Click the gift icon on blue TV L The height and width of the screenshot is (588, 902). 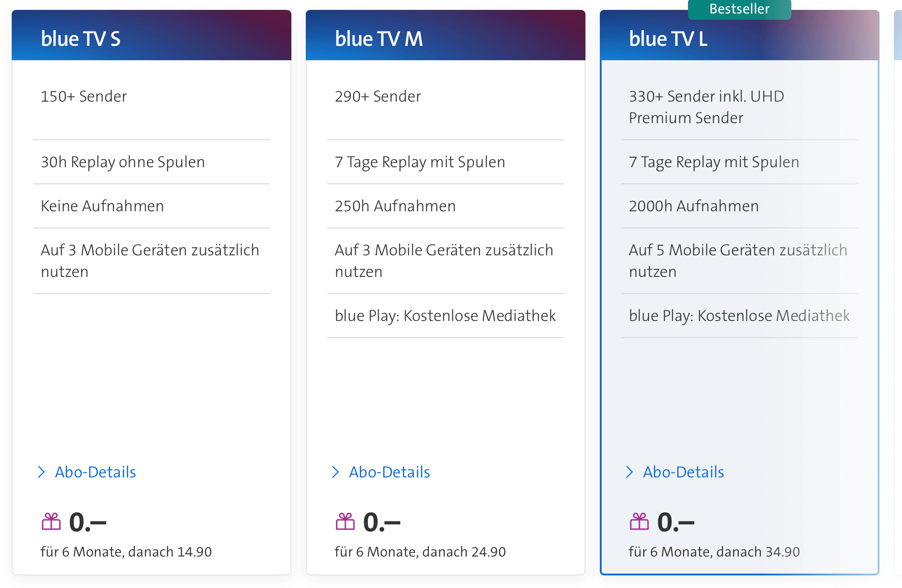coord(639,521)
